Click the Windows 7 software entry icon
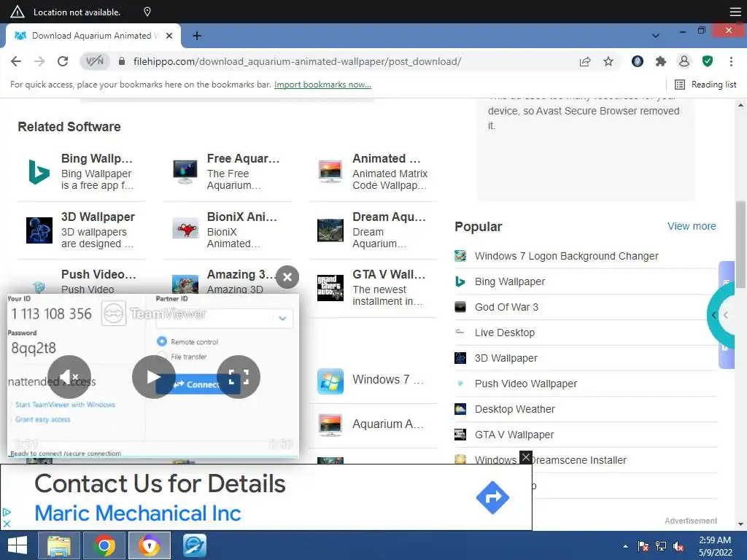This screenshot has width=747, height=560. pyautogui.click(x=330, y=381)
